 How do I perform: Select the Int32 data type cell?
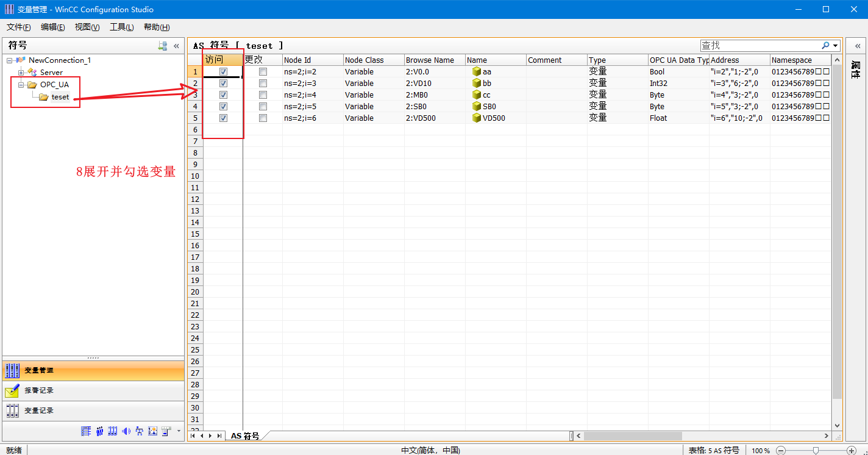coord(678,84)
